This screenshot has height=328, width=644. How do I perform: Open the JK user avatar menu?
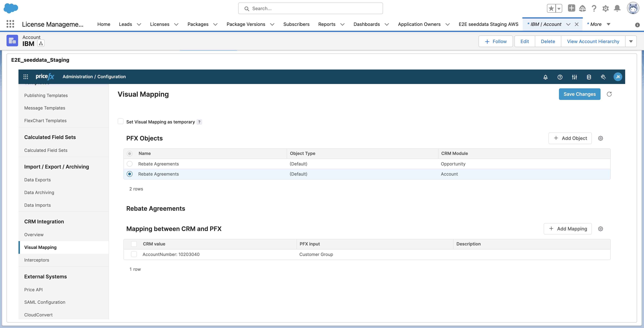pos(618,77)
